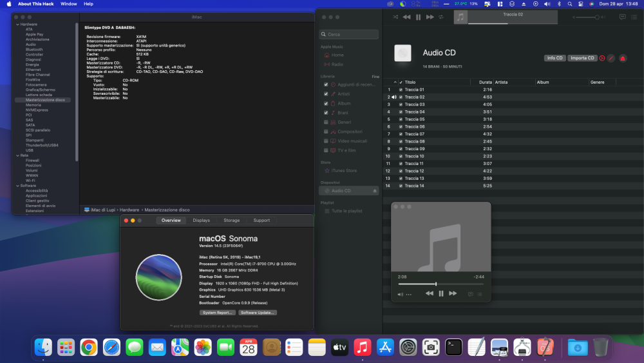Image resolution: width=644 pixels, height=363 pixels.
Task: Seek using mini player progress bar
Action: click(x=440, y=284)
